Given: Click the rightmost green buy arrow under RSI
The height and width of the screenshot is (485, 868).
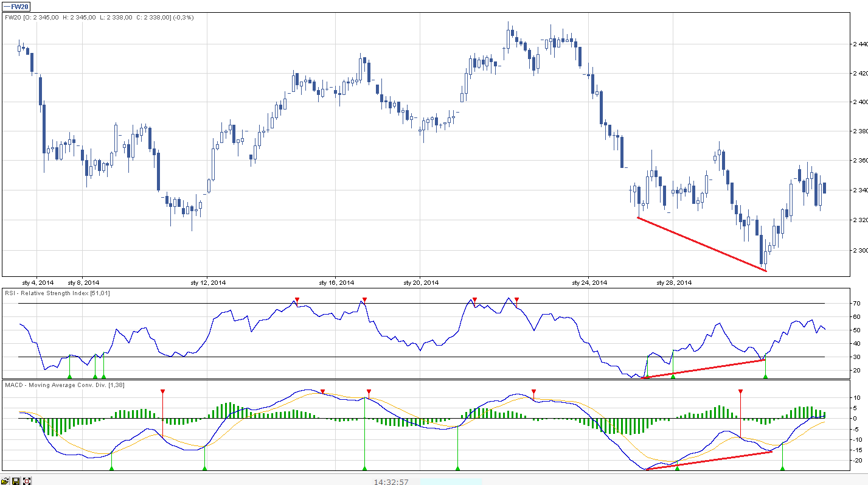Looking at the screenshot, I should coord(765,377).
